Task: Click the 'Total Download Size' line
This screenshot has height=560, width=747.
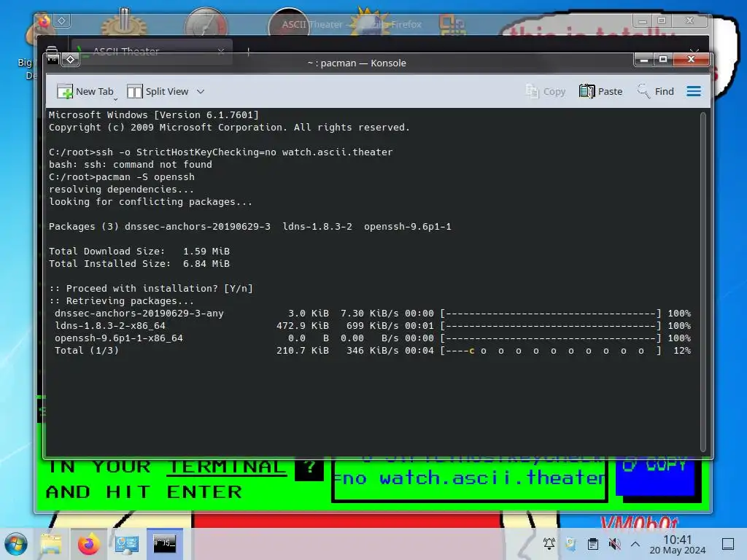Action: pos(139,251)
